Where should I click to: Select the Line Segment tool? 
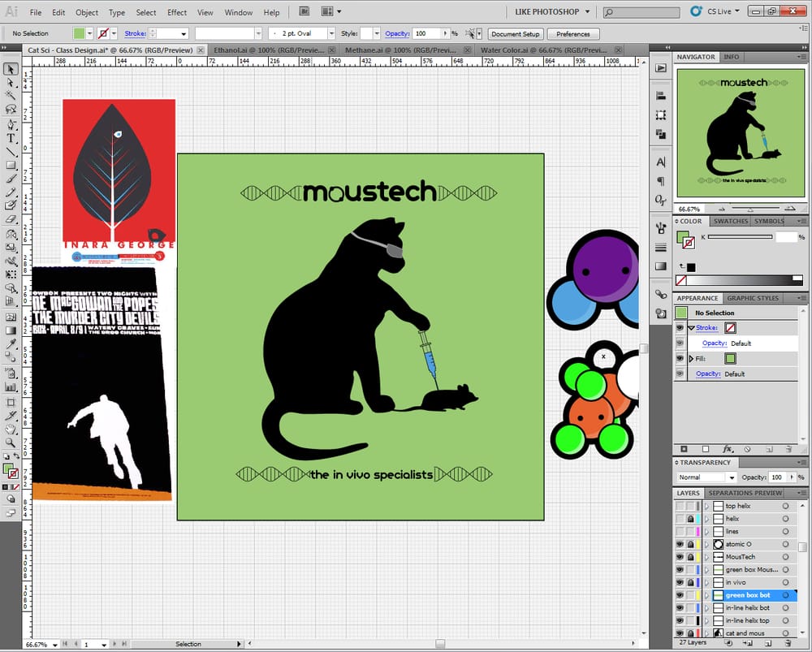[11, 152]
